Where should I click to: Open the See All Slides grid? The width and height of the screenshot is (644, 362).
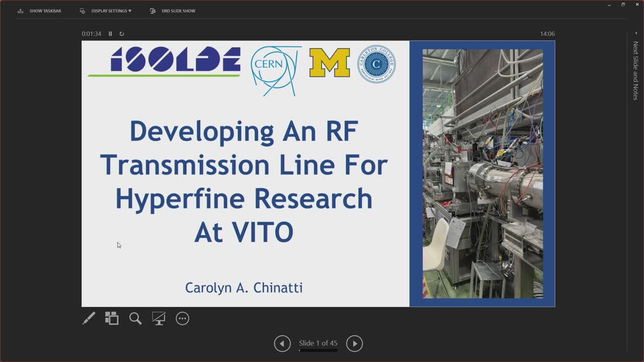pyautogui.click(x=112, y=318)
